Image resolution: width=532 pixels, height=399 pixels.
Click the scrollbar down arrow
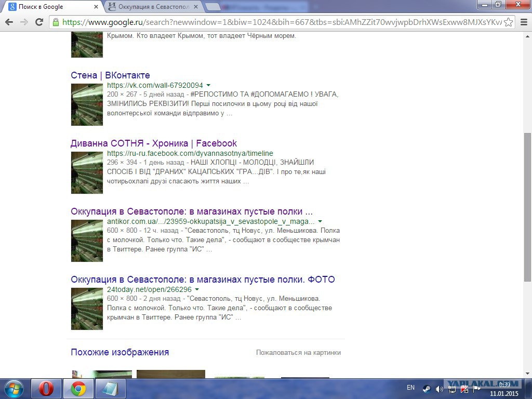[527, 374]
